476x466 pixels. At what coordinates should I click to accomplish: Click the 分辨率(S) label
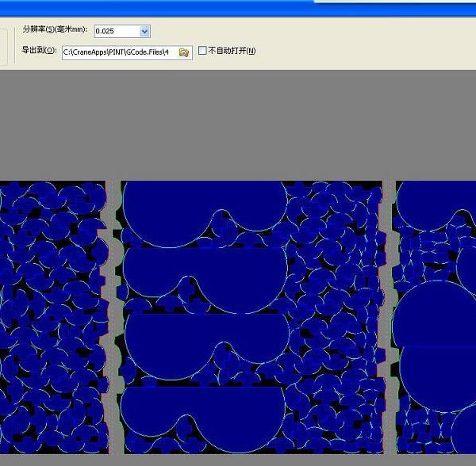click(x=55, y=29)
